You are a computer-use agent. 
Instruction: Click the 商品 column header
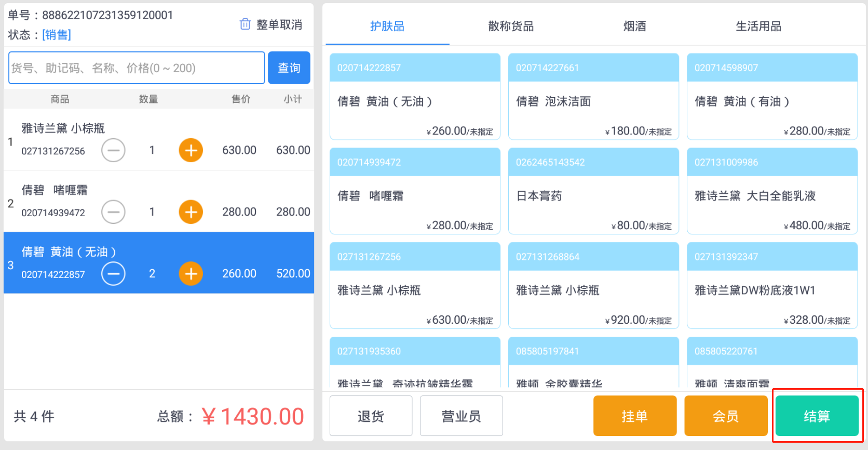[60, 99]
